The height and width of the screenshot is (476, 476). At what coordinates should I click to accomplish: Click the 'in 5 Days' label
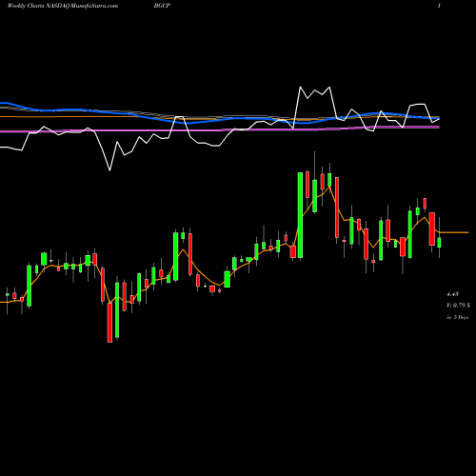pyautogui.click(x=457, y=317)
